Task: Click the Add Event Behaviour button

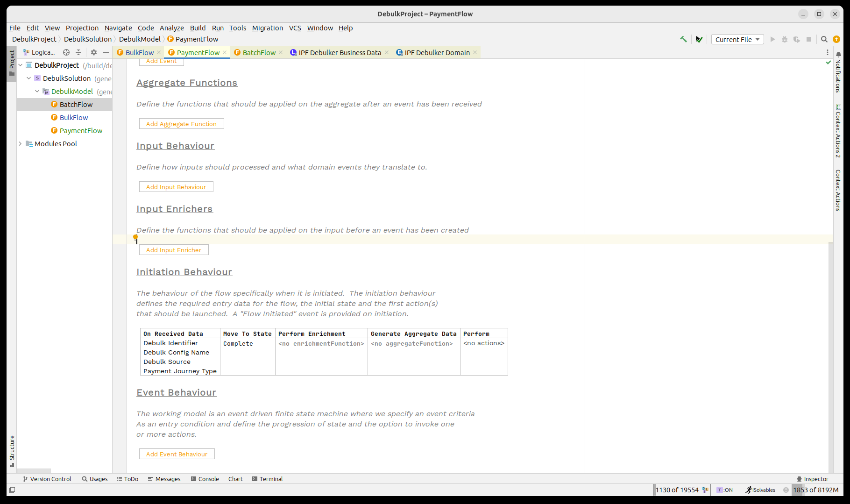Action: [x=177, y=454]
